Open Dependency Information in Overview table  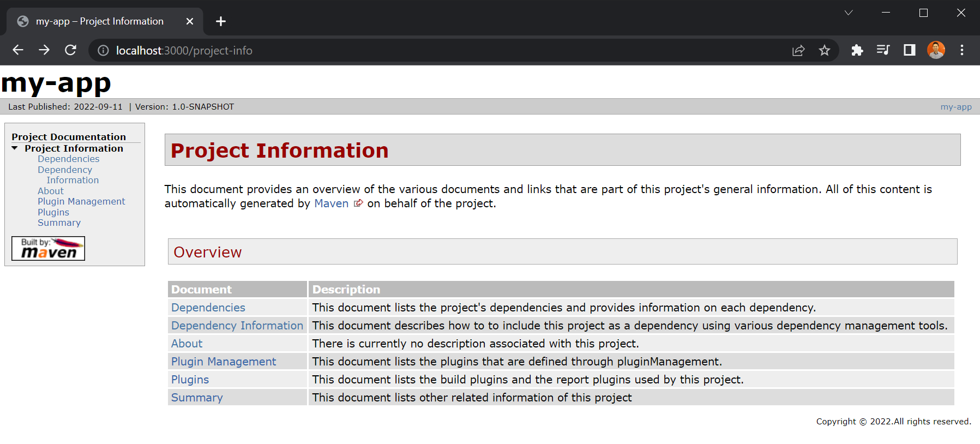237,326
